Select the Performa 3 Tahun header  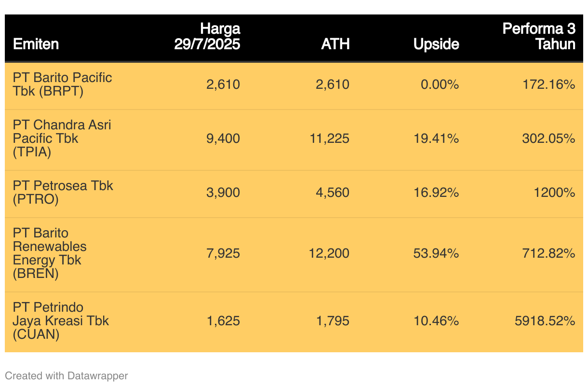click(x=539, y=37)
